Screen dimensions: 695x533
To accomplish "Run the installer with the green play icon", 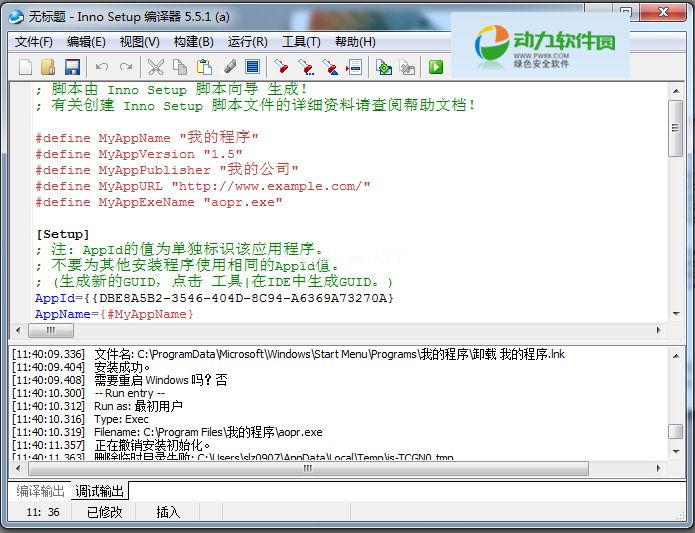I will pyautogui.click(x=436, y=67).
